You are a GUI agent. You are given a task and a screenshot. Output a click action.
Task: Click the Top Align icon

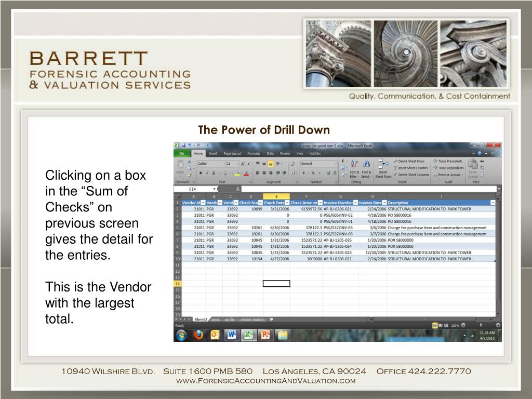(x=258, y=164)
